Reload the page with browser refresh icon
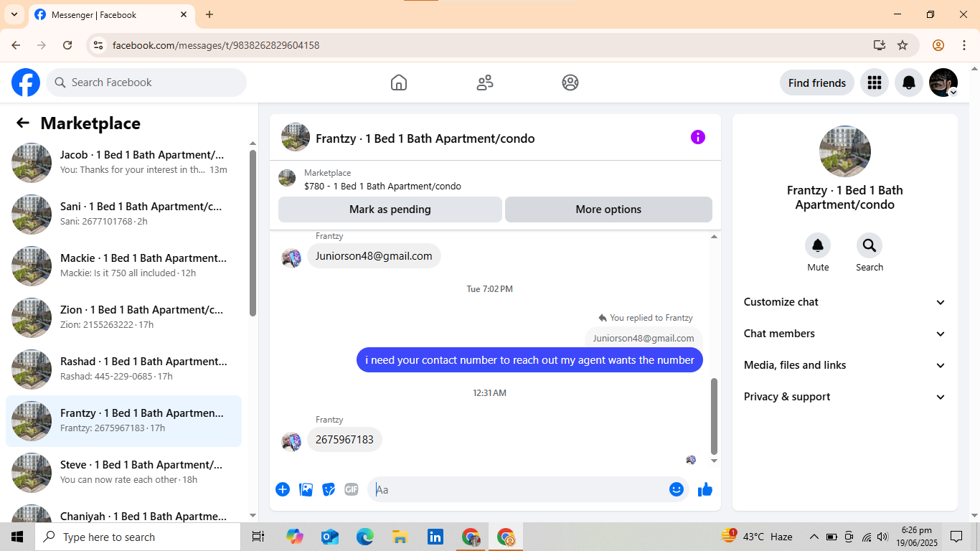 [x=67, y=45]
